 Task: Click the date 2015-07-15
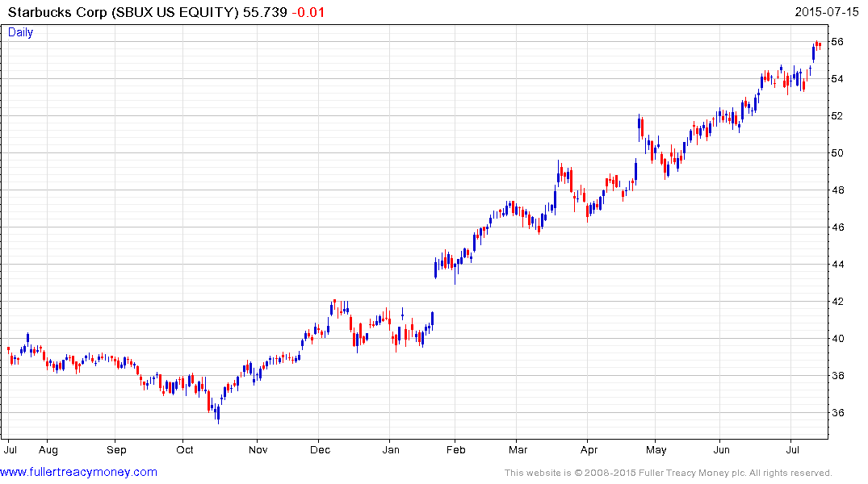(x=827, y=12)
